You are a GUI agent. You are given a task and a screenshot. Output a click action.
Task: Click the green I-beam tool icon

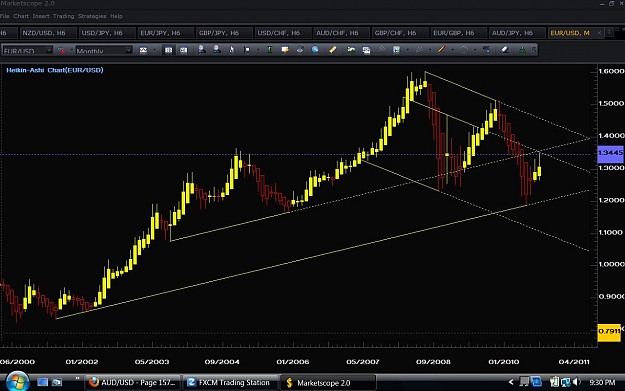pyautogui.click(x=269, y=50)
